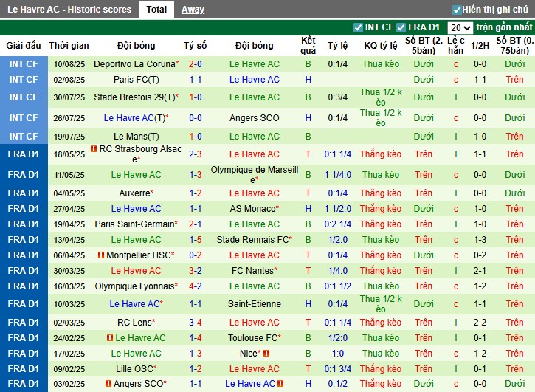The width and height of the screenshot is (535, 392).
Task: Click red card icon next to Nice
Action: tap(267, 354)
